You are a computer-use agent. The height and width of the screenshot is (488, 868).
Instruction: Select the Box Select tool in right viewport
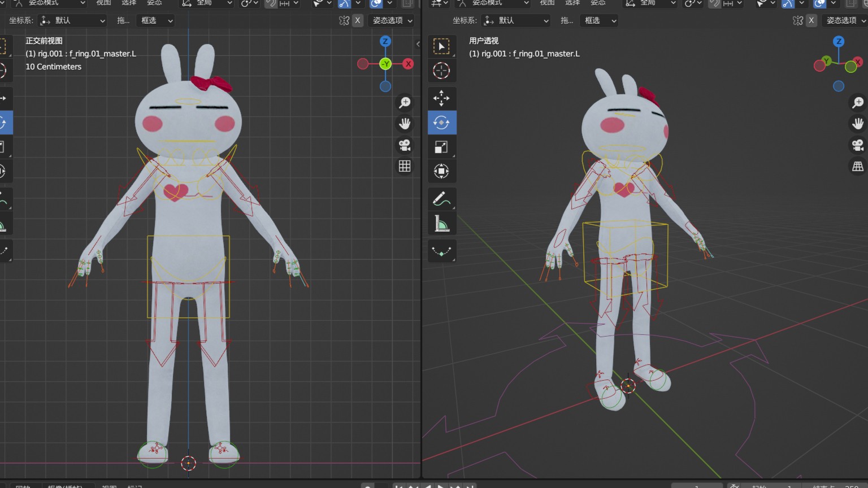coord(441,46)
